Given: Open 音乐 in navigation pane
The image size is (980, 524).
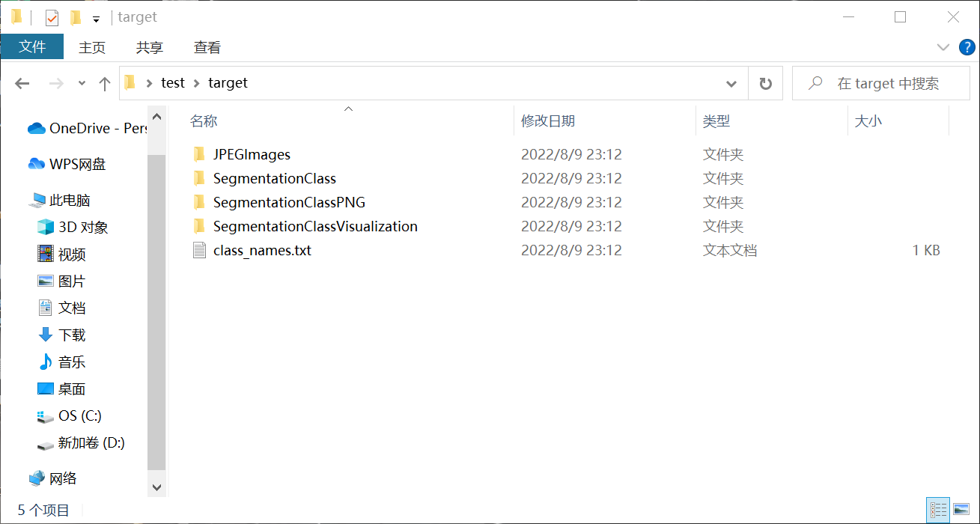Looking at the screenshot, I should pyautogui.click(x=61, y=362).
